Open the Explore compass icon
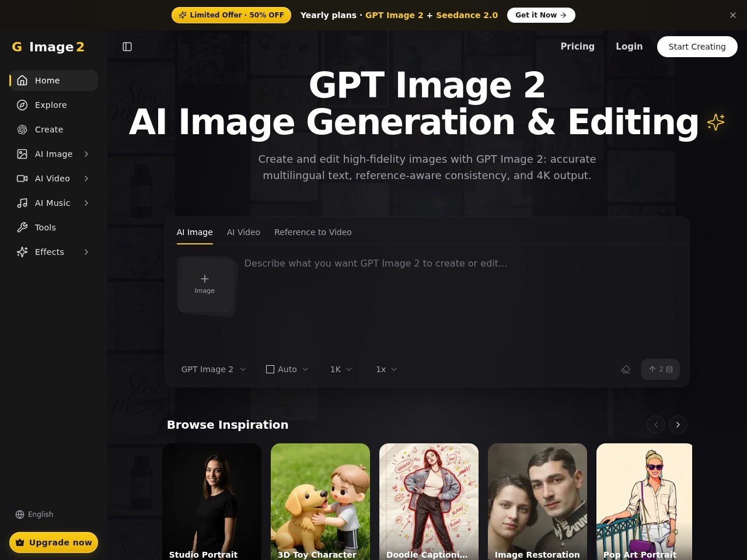The width and height of the screenshot is (747, 560). [x=22, y=105]
